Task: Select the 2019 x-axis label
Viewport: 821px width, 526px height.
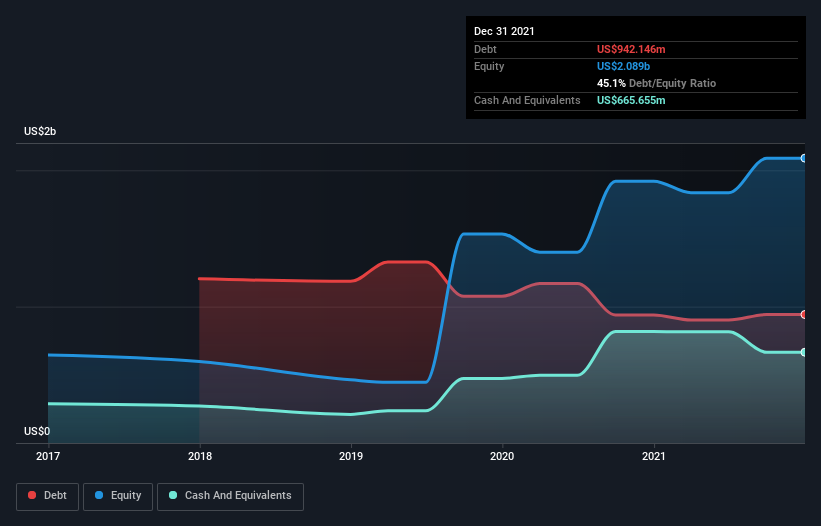Action: pos(351,456)
